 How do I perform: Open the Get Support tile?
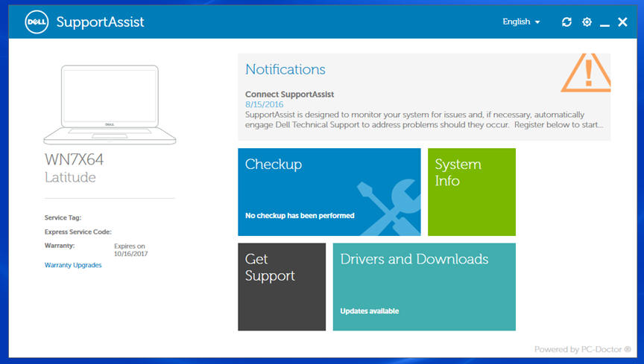(282, 287)
